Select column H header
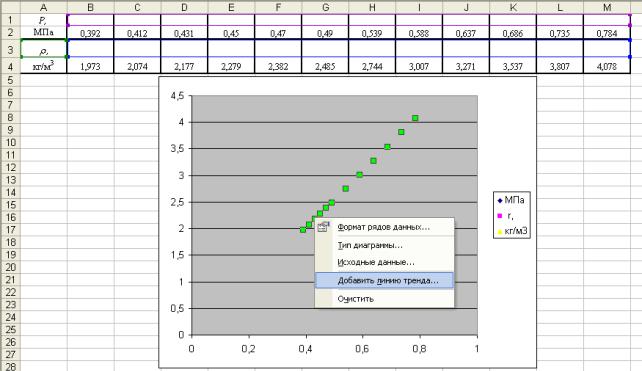 click(x=372, y=7)
